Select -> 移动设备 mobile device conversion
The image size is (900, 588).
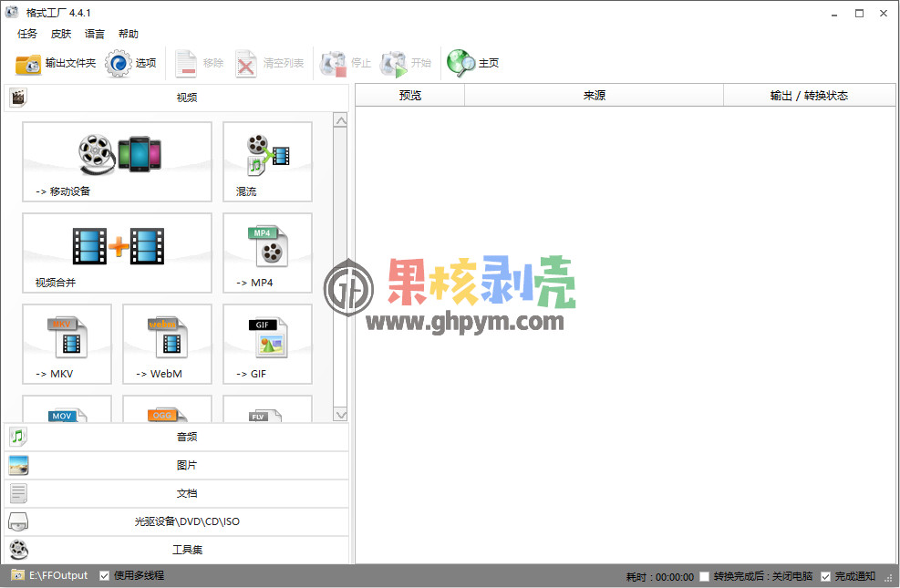tap(117, 161)
